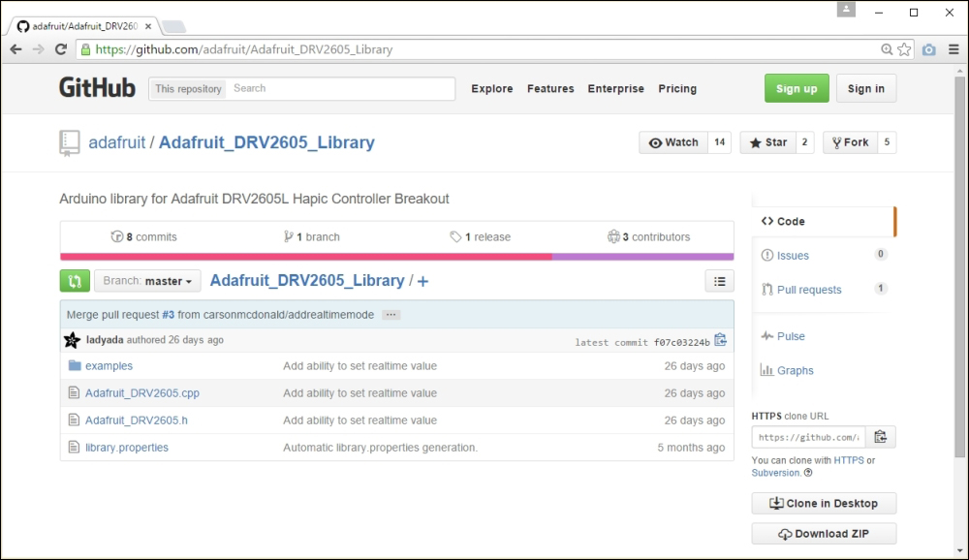This screenshot has height=560, width=969.
Task: Click the HTTPS clone URL field
Action: [x=808, y=437]
